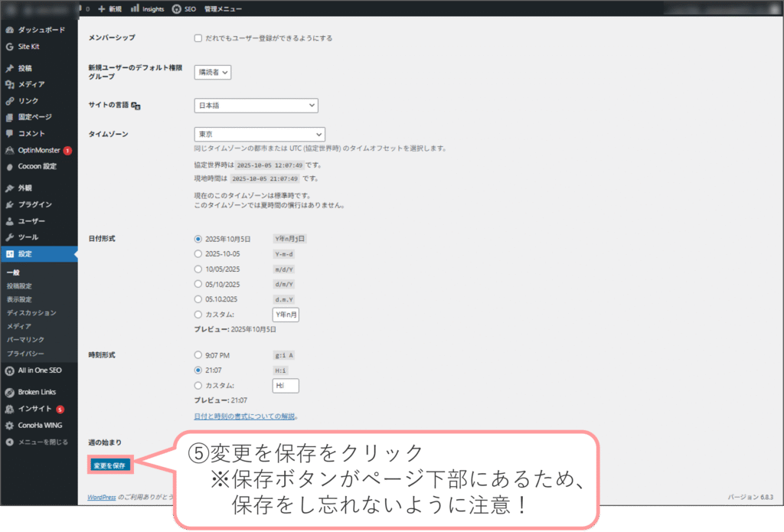Click the プラグイン plug icon
The width and height of the screenshot is (784, 532).
tap(9, 204)
